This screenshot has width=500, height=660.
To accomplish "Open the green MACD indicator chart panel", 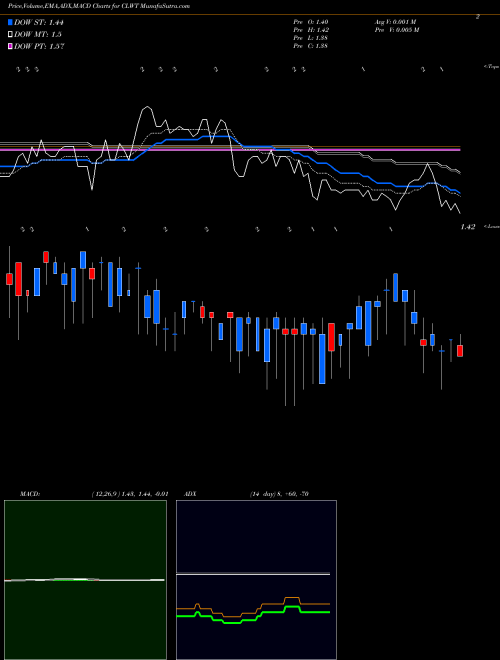I will (85, 580).
